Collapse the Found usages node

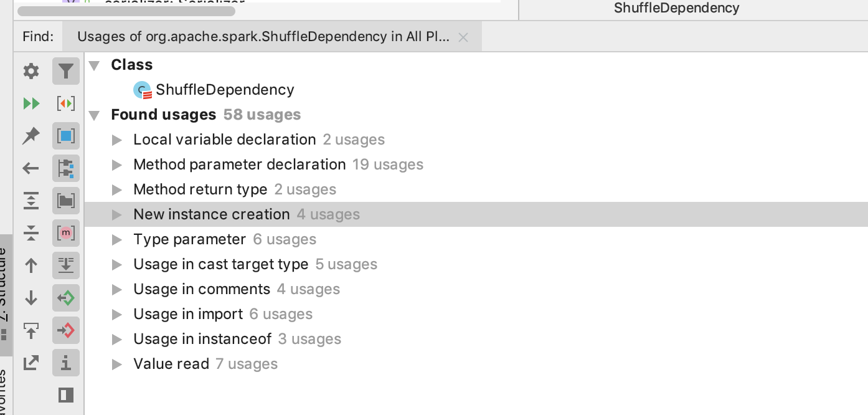94,115
